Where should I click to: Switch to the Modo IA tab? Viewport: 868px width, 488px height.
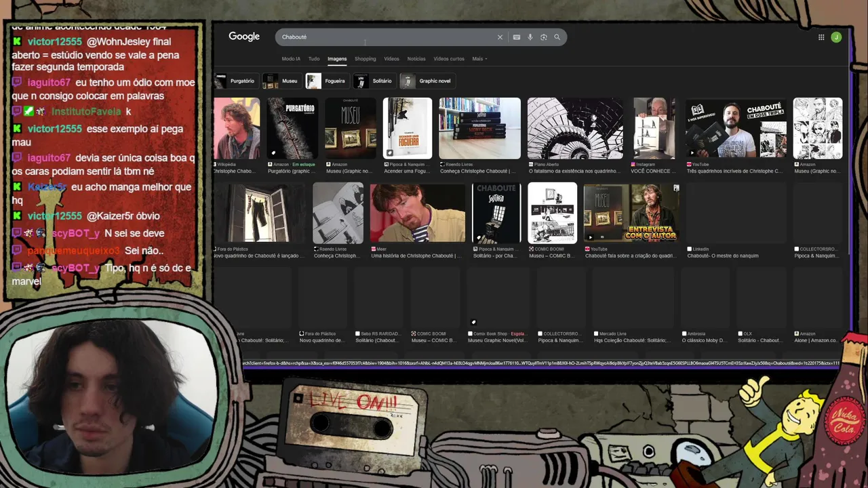tap(291, 59)
